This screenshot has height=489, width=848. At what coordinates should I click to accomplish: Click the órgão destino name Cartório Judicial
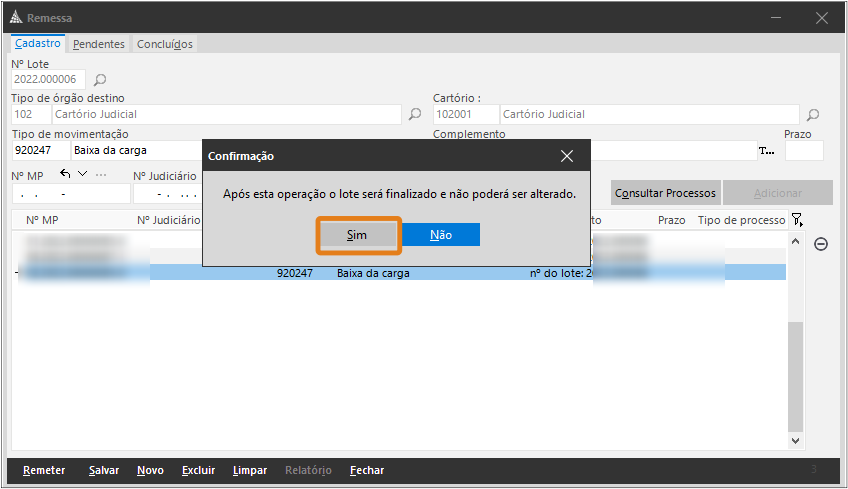point(227,115)
